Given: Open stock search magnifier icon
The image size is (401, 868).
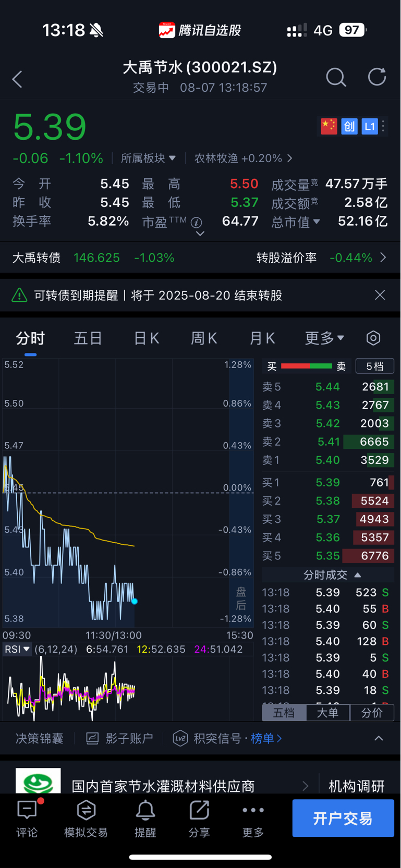Looking at the screenshot, I should [336, 77].
